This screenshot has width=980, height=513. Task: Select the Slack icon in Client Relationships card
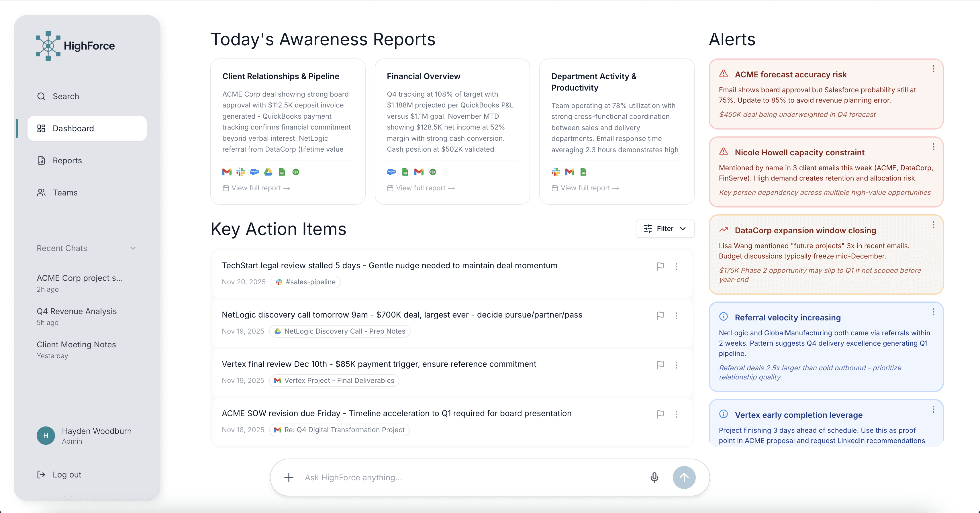point(240,172)
